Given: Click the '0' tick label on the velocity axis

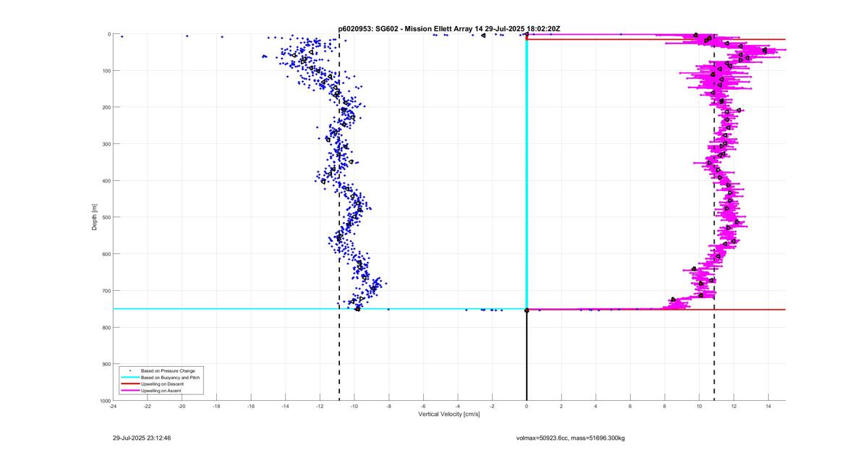Looking at the screenshot, I should 527,407.
